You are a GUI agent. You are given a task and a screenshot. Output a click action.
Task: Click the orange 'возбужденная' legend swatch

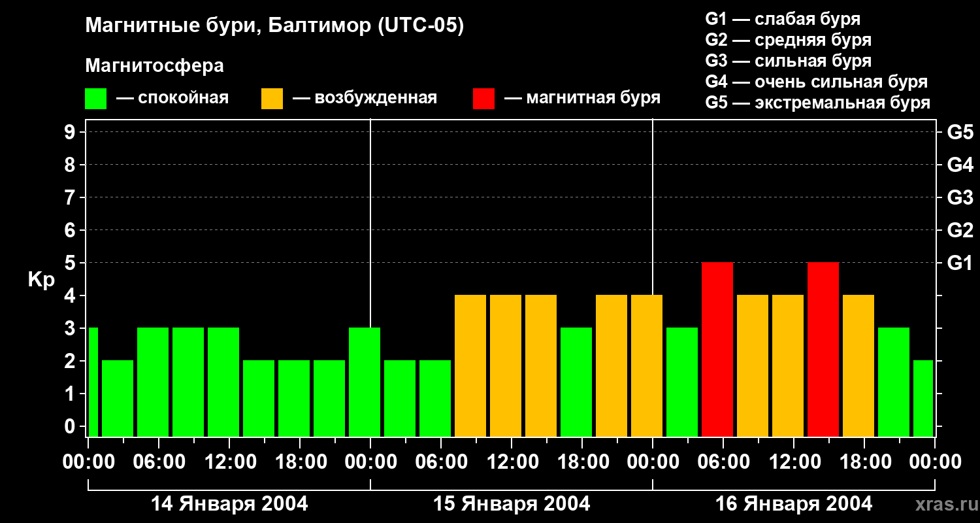tap(272, 99)
